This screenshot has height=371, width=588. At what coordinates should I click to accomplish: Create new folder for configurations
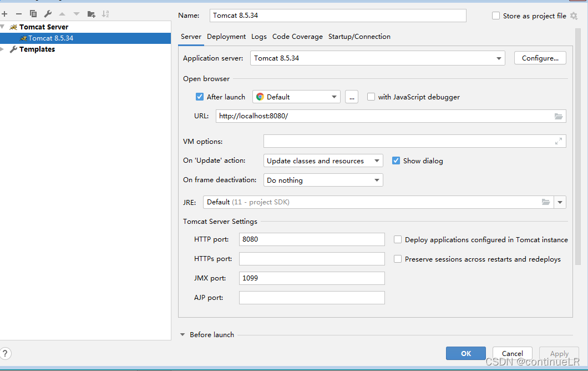[91, 14]
